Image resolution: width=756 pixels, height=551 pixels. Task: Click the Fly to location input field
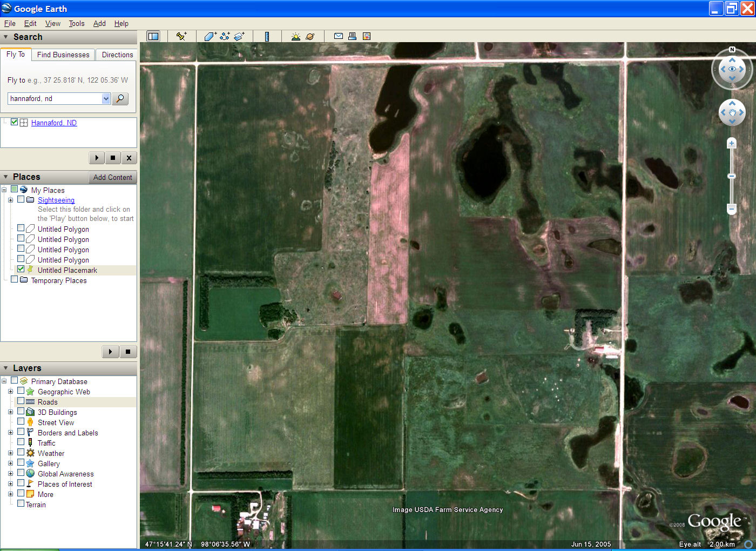tap(55, 98)
